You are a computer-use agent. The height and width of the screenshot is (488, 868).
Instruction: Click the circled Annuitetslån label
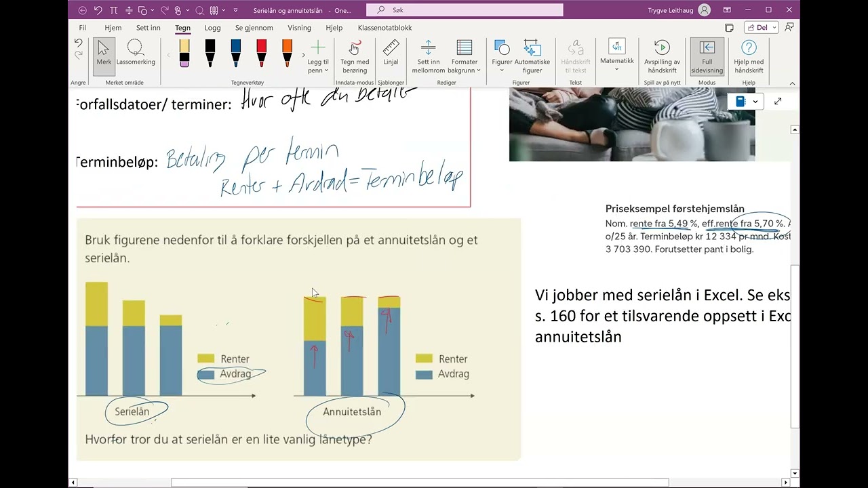352,411
